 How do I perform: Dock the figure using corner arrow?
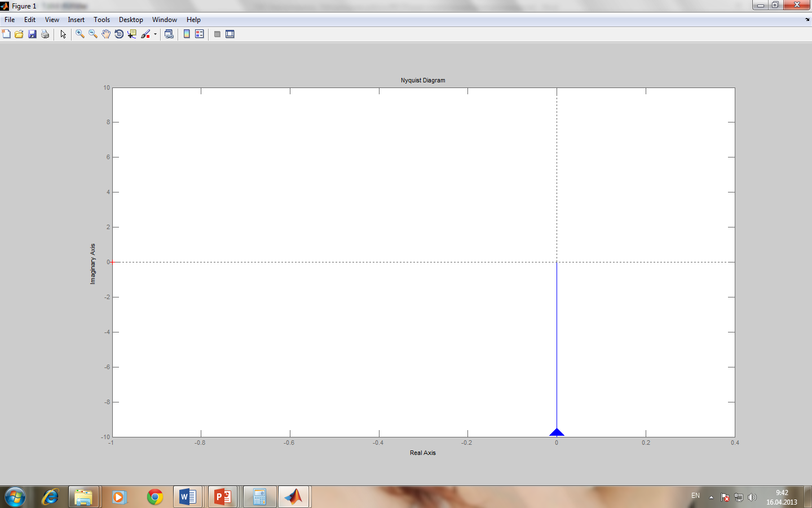click(x=807, y=20)
